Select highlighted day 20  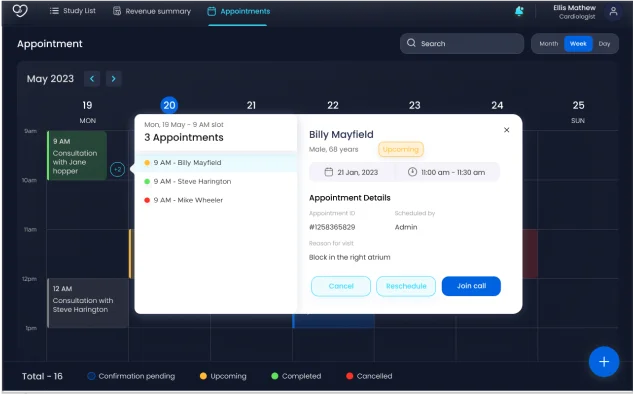[x=169, y=105]
